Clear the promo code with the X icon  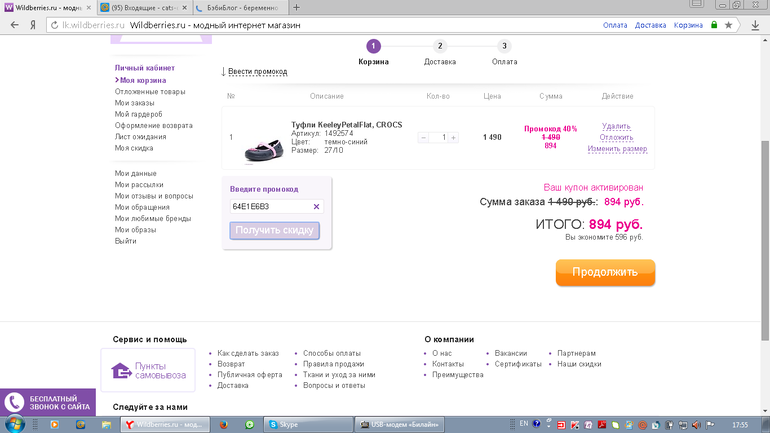coord(317,207)
